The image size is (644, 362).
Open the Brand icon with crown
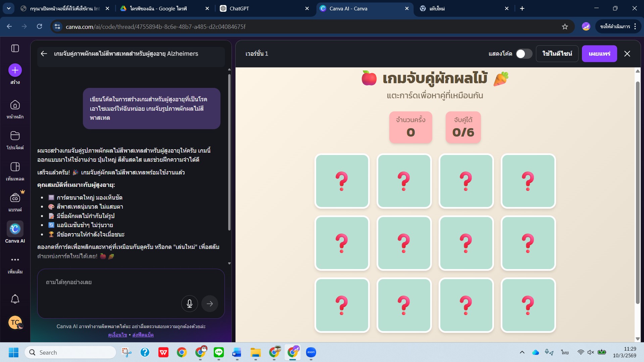[x=15, y=198]
